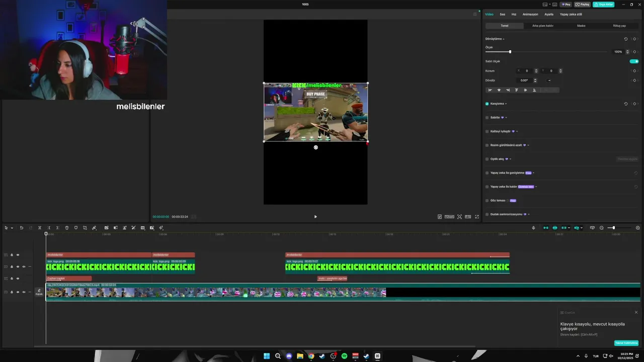Collapse the Dönüştürme section

504,39
